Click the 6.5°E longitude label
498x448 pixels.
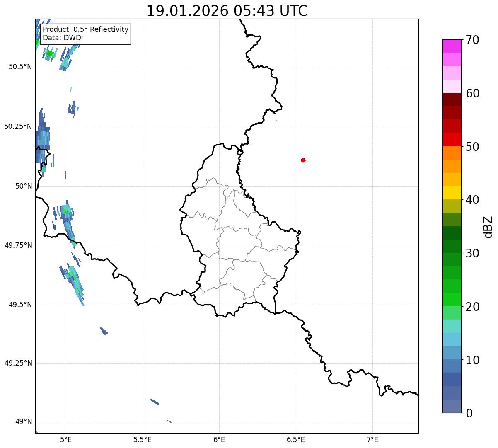296,439
